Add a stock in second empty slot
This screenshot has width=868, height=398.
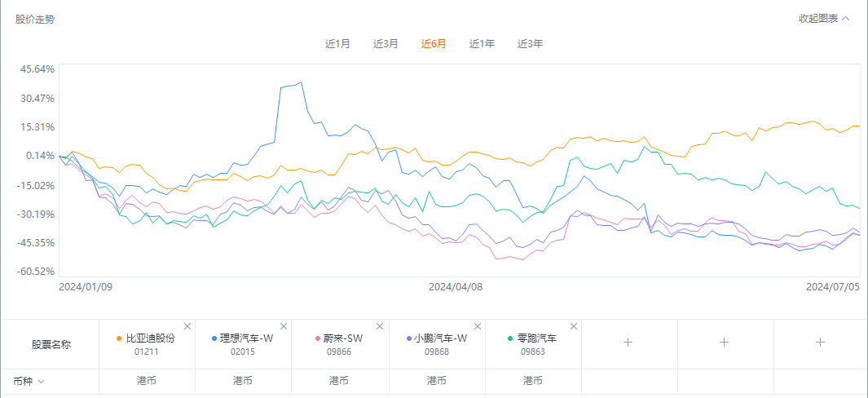(724, 343)
